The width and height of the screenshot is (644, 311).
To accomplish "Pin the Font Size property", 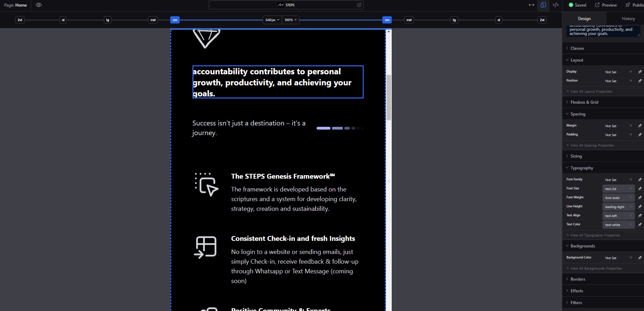I will click(640, 189).
